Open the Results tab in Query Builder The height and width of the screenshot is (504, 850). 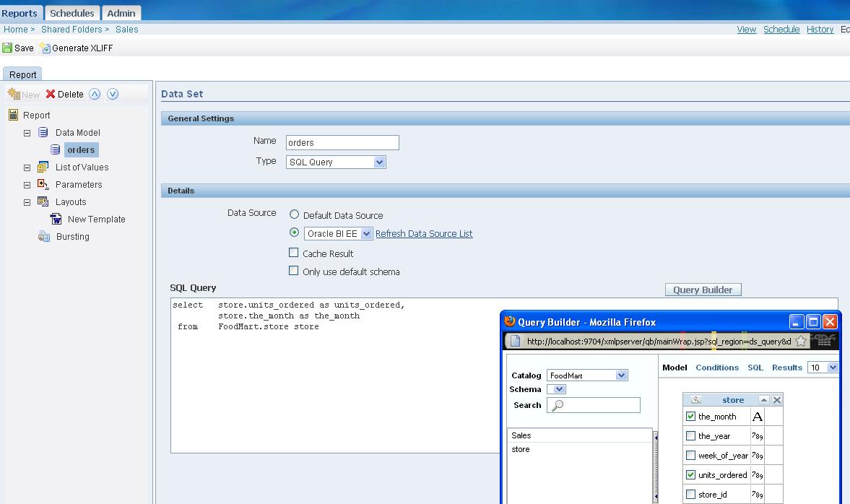(x=786, y=368)
